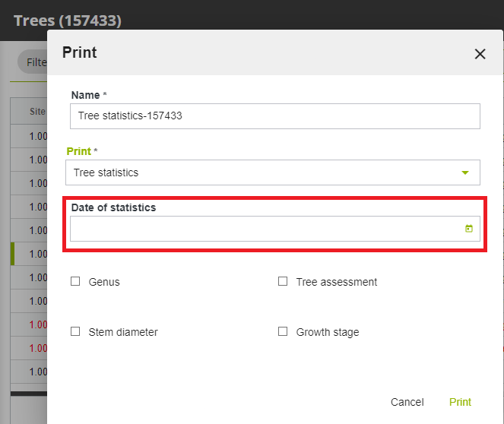The height and width of the screenshot is (424, 504).
Task: Select the table row with green marker
Action: click(30, 254)
